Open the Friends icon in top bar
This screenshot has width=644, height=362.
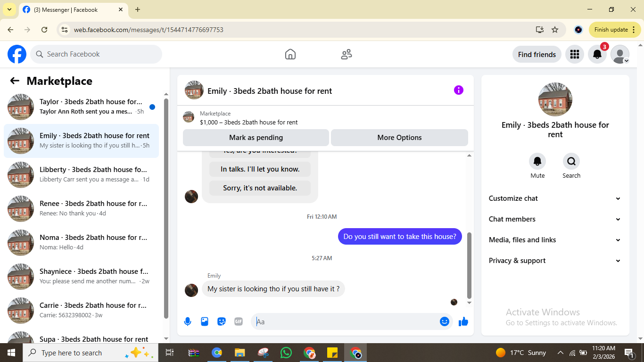(x=347, y=54)
